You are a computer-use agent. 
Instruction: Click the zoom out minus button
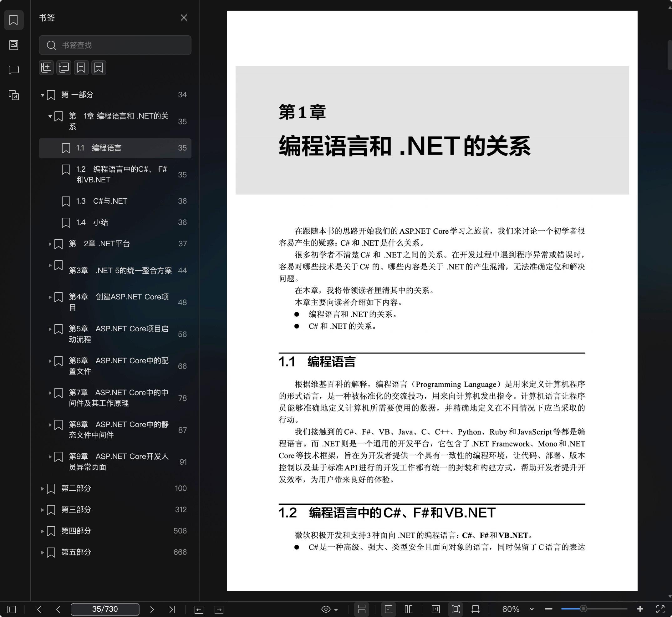point(549,609)
